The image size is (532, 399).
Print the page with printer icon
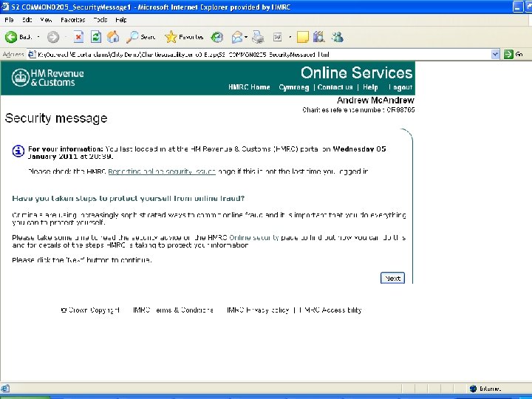point(258,37)
